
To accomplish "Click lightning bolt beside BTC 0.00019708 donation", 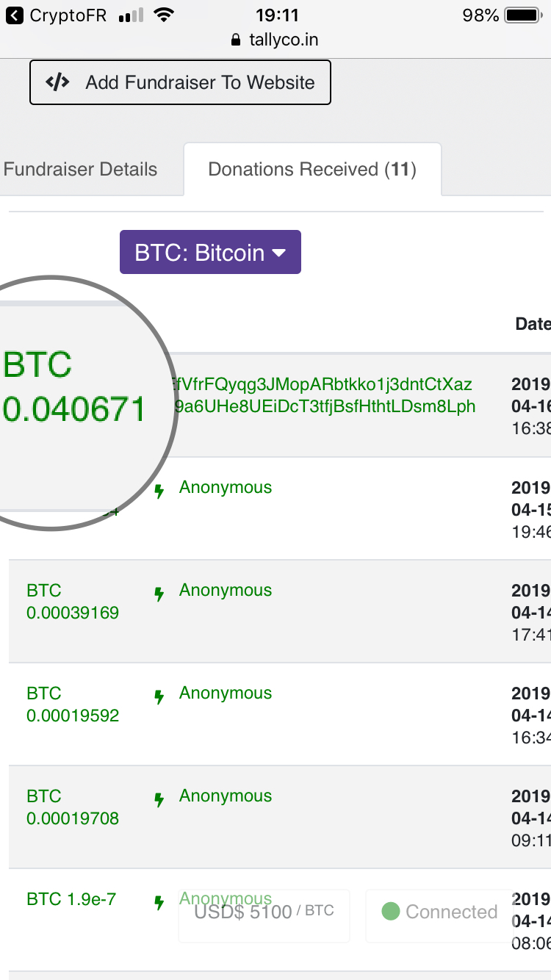I will (159, 800).
